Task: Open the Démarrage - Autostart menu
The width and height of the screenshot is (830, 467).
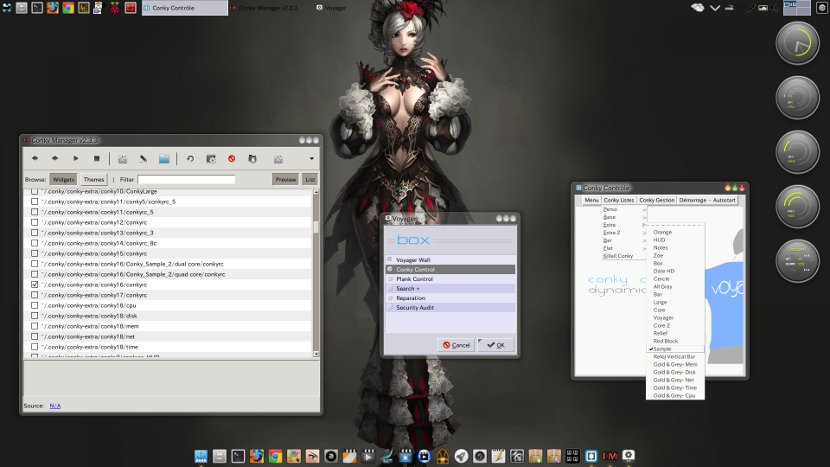Action: click(x=707, y=200)
